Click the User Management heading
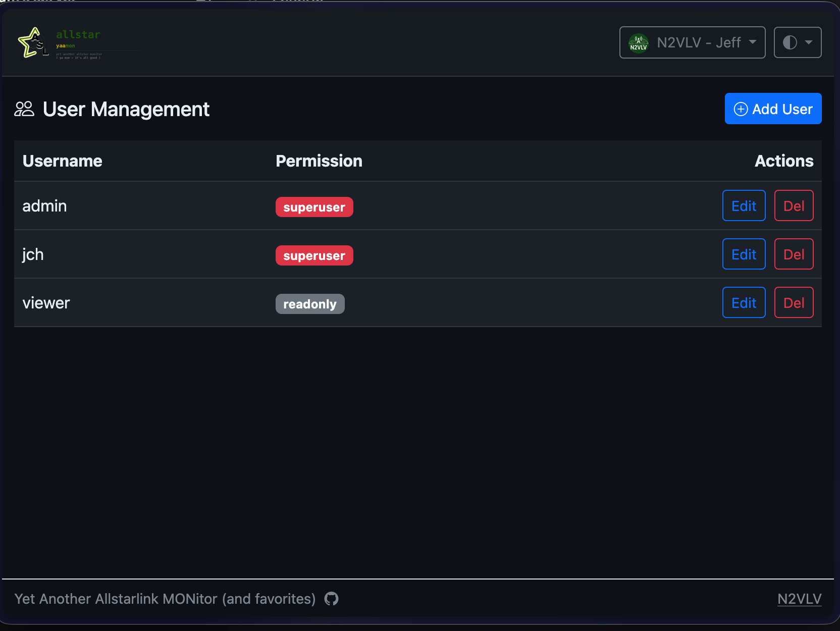Screen dimensions: 840x631 coord(126,109)
